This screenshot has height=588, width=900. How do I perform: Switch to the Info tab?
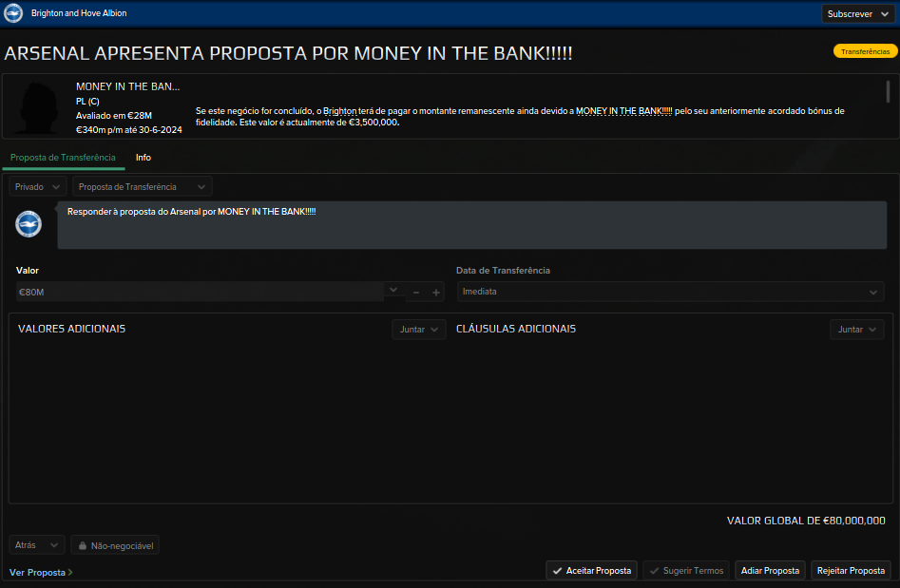coord(144,157)
